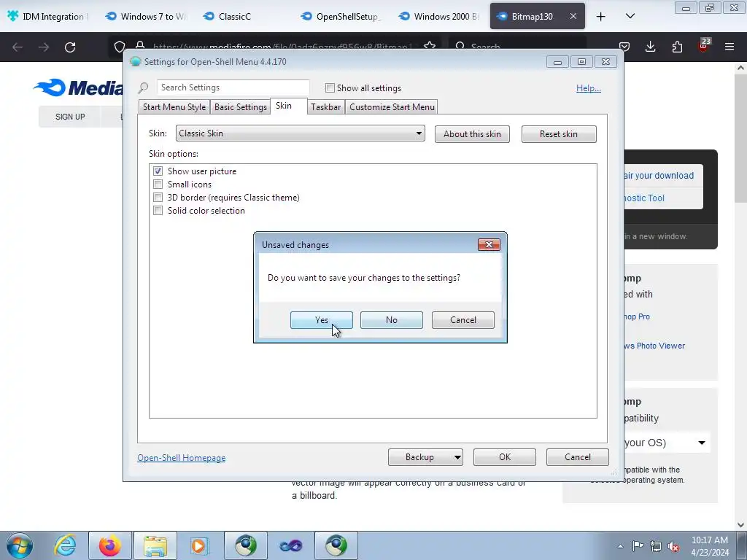Click About this skin button
The width and height of the screenshot is (747, 560).
point(472,134)
